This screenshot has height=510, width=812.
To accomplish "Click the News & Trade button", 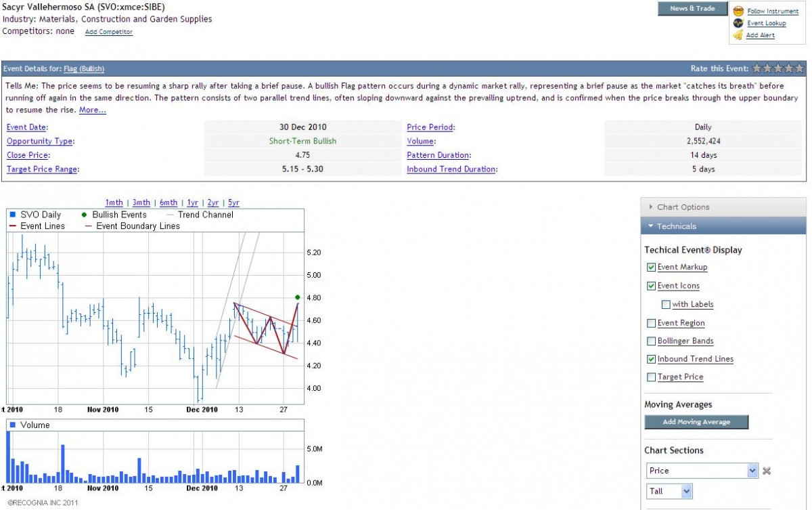I will click(x=692, y=9).
